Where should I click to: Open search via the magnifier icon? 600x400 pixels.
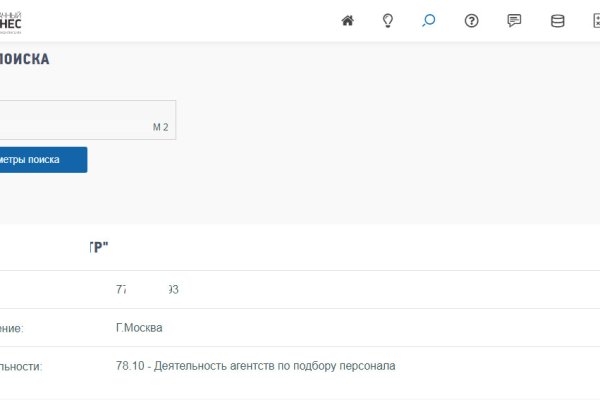(x=429, y=21)
